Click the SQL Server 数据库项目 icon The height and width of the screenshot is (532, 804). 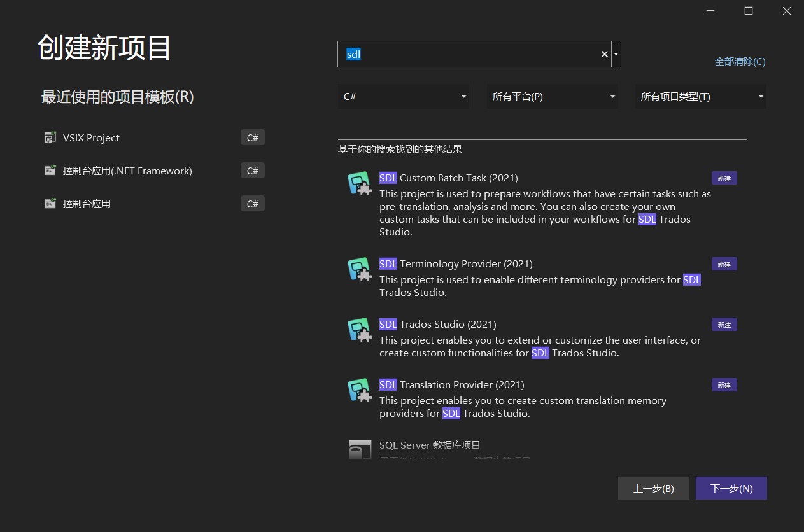tap(360, 449)
